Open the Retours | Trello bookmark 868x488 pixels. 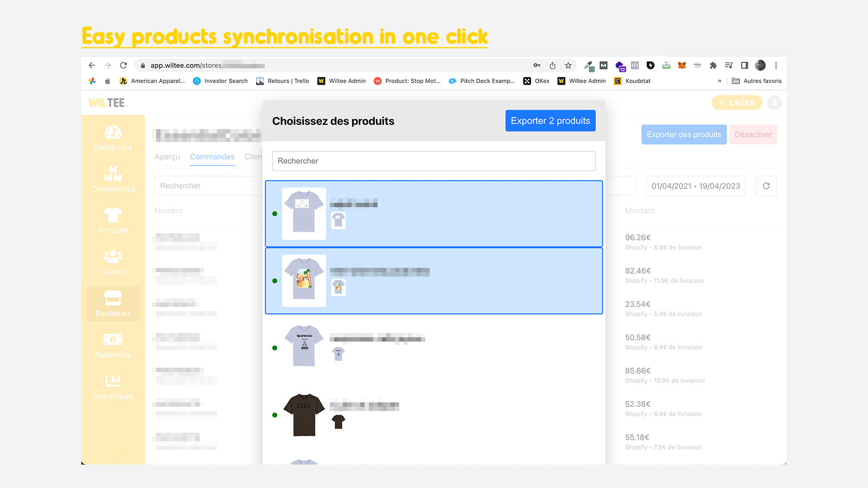[x=283, y=81]
